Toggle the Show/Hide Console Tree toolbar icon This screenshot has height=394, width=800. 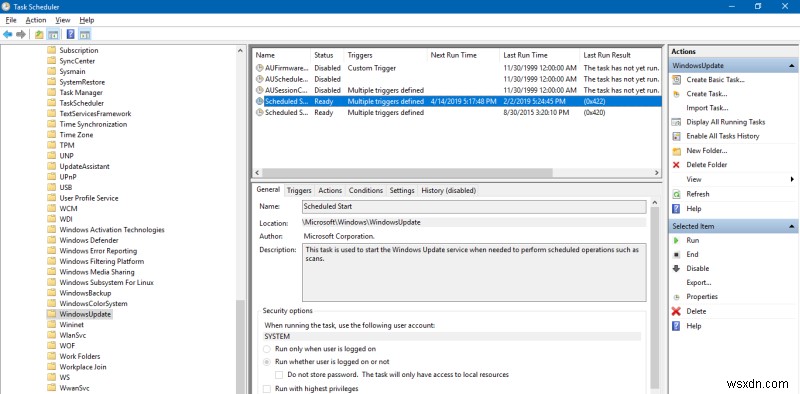coord(53,35)
